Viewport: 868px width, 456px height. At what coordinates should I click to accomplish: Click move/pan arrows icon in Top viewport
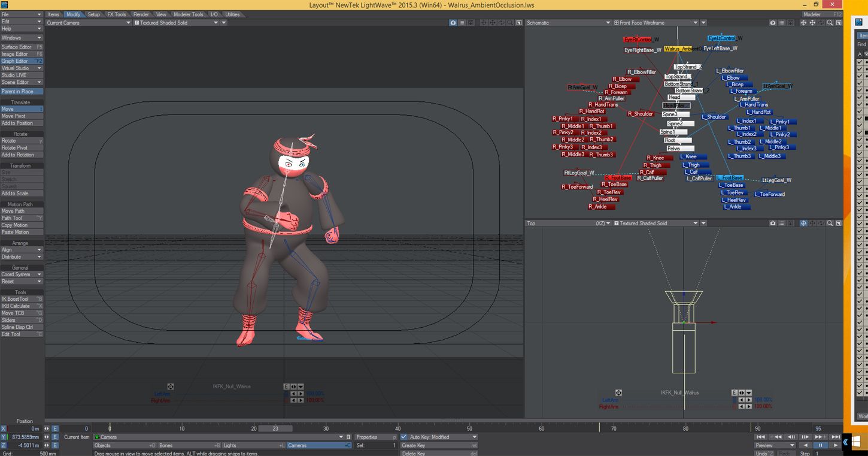coord(812,223)
